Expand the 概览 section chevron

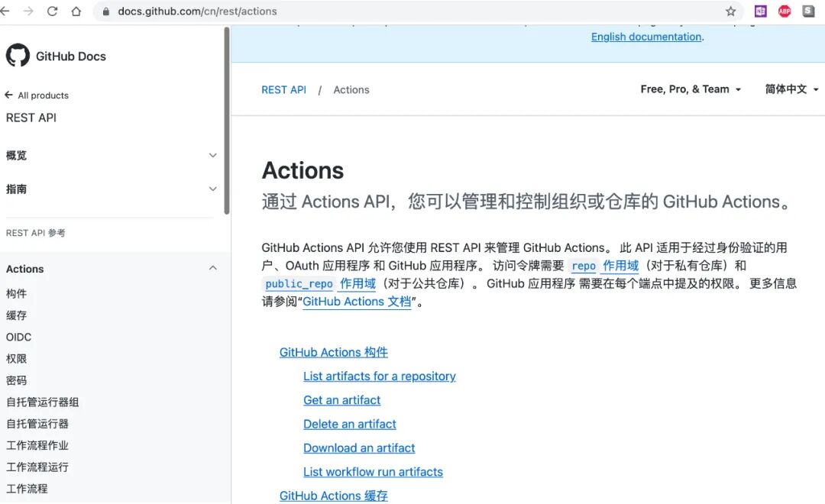click(212, 155)
